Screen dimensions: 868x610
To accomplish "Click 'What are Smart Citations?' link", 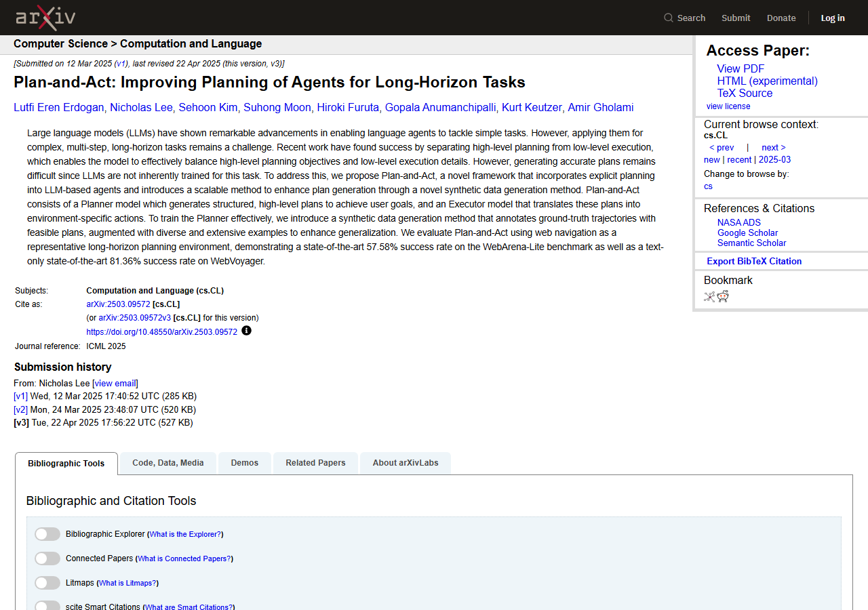I will click(x=189, y=607).
